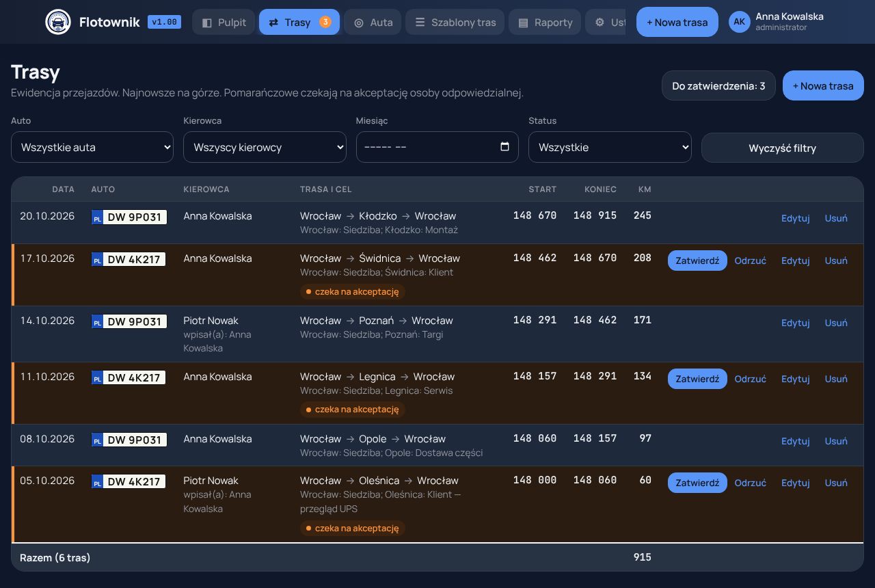This screenshot has height=588, width=875.
Task: Click the v1.00 version badge
Action: pyautogui.click(x=164, y=22)
